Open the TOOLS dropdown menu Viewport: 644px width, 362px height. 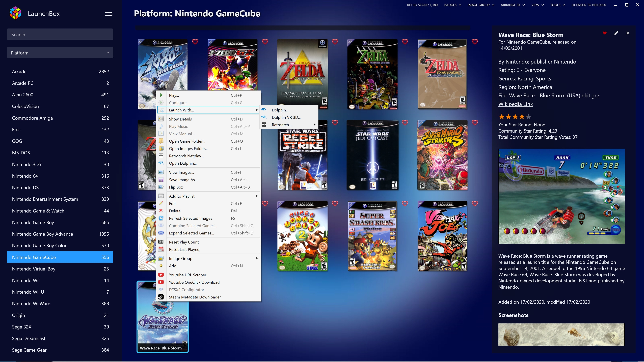[557, 5]
